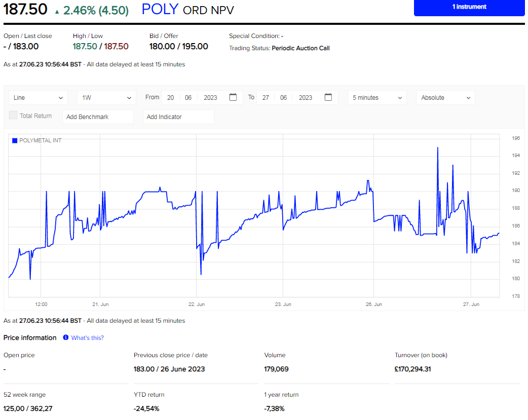Click the 52 week range value 125,00 / 362,27
Viewport: 528px width, 420px height.
click(x=28, y=408)
